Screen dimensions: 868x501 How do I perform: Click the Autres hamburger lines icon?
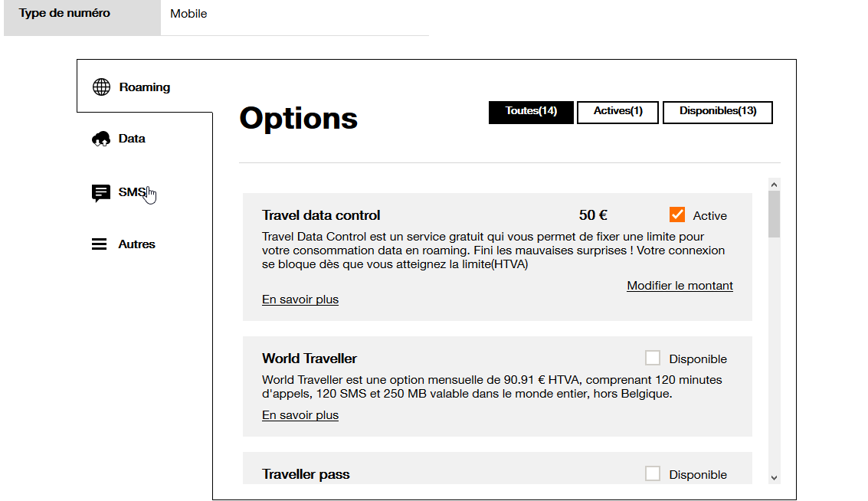(x=100, y=244)
